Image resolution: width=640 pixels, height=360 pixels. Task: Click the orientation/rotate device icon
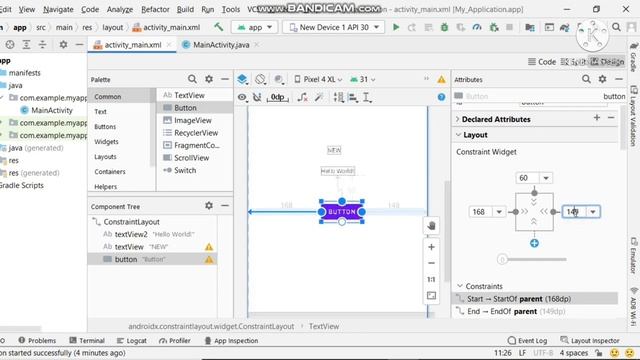pyautogui.click(x=260, y=79)
